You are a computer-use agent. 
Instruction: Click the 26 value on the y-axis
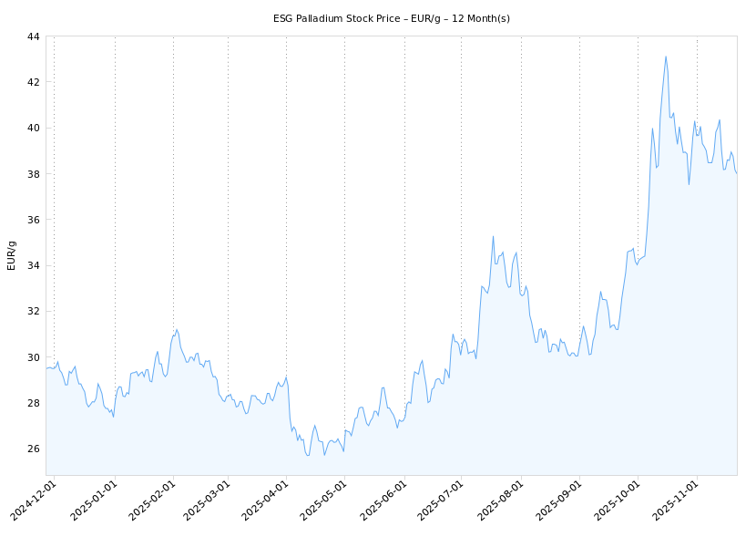point(33,449)
